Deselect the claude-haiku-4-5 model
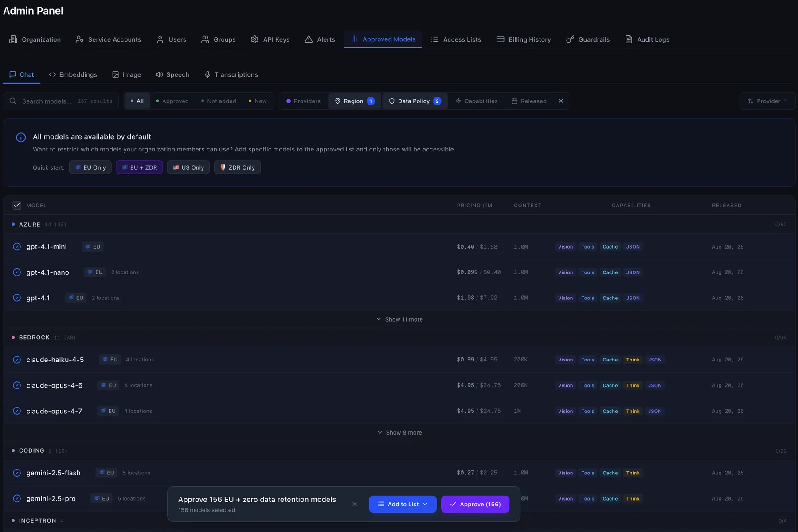Viewport: 798px width, 532px height. coord(17,360)
